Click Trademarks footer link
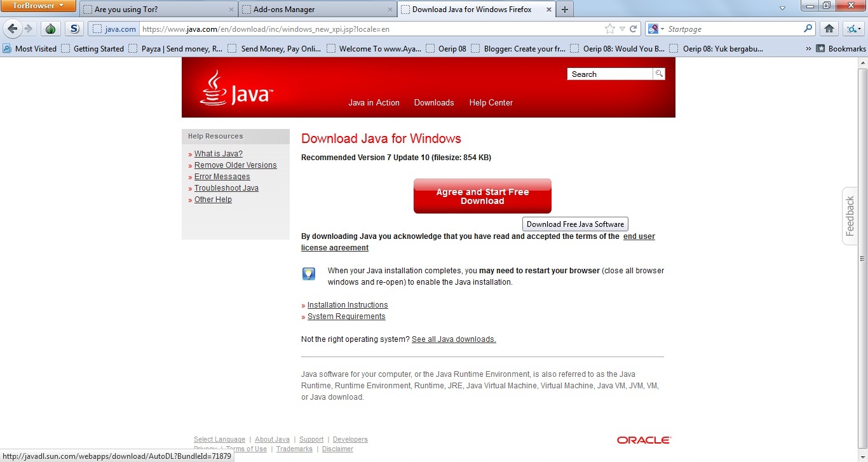 [294, 449]
